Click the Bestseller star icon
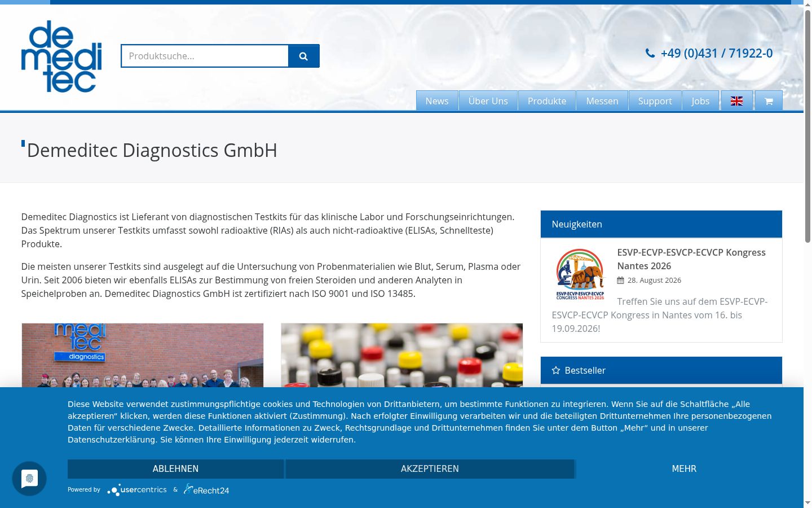812x508 pixels. click(556, 370)
